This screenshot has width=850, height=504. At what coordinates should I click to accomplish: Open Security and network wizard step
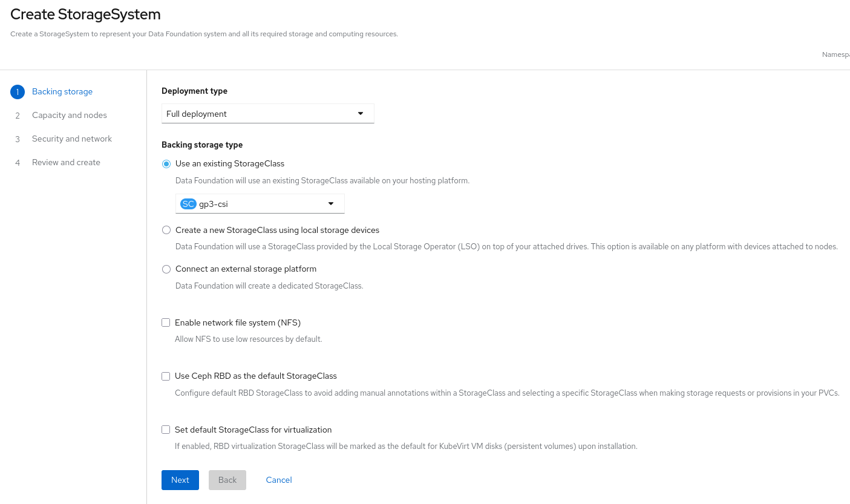[x=72, y=139]
